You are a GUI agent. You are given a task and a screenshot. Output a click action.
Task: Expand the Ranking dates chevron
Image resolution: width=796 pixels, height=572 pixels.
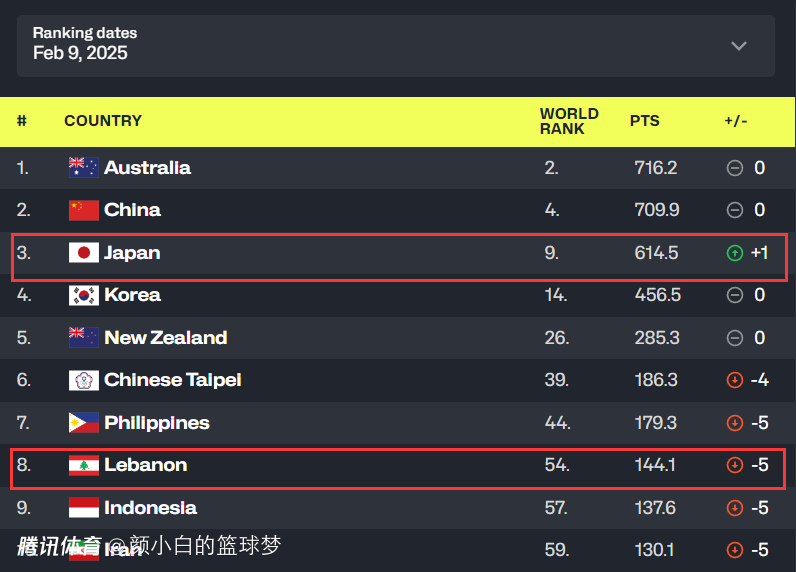[739, 46]
